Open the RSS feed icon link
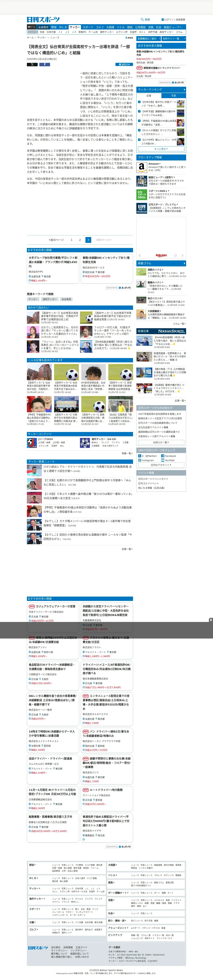Viewport: 213px width, 980px height. click(x=129, y=38)
